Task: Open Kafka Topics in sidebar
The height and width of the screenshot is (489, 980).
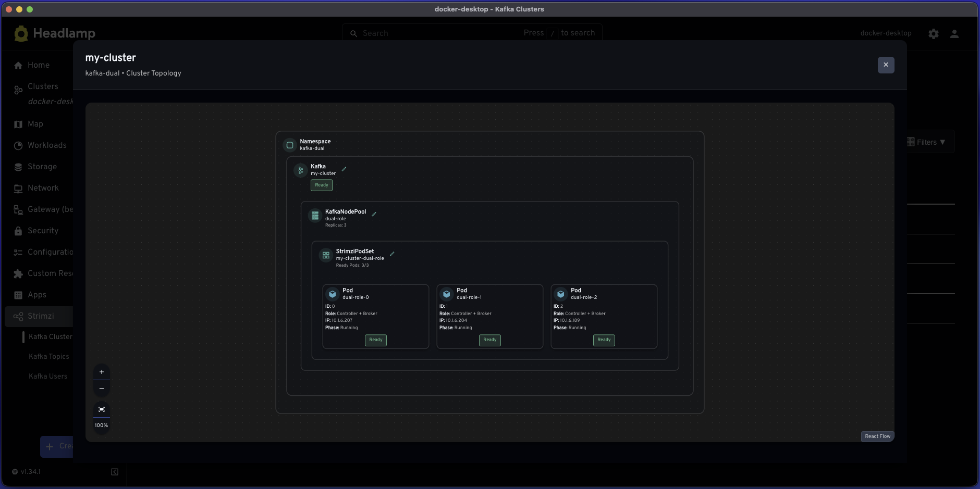Action: pos(49,357)
